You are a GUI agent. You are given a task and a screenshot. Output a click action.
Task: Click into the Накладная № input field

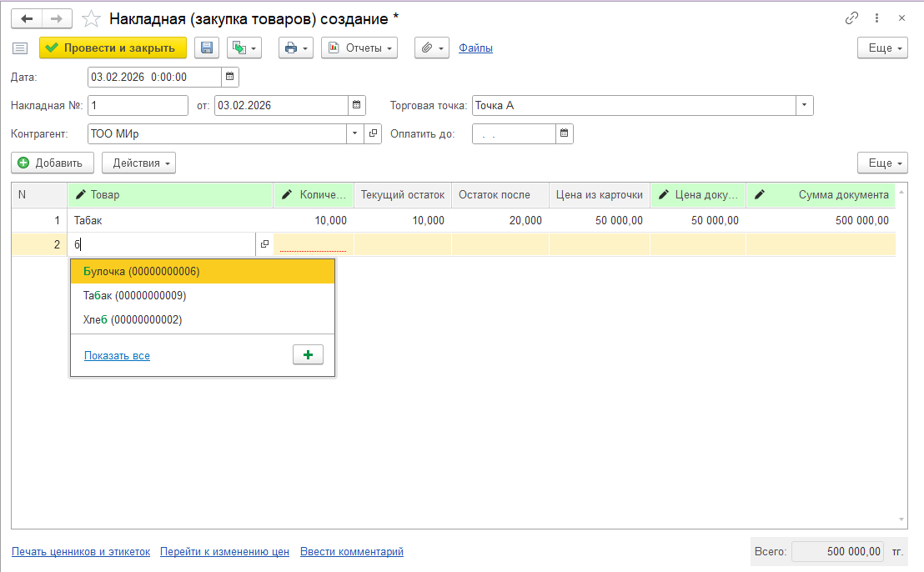(x=138, y=106)
